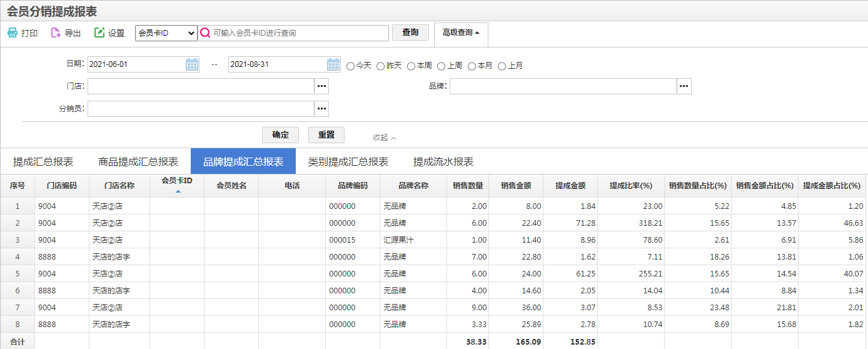Click the 序号 column header
Image resolution: width=868 pixels, height=349 pixels.
[x=18, y=186]
